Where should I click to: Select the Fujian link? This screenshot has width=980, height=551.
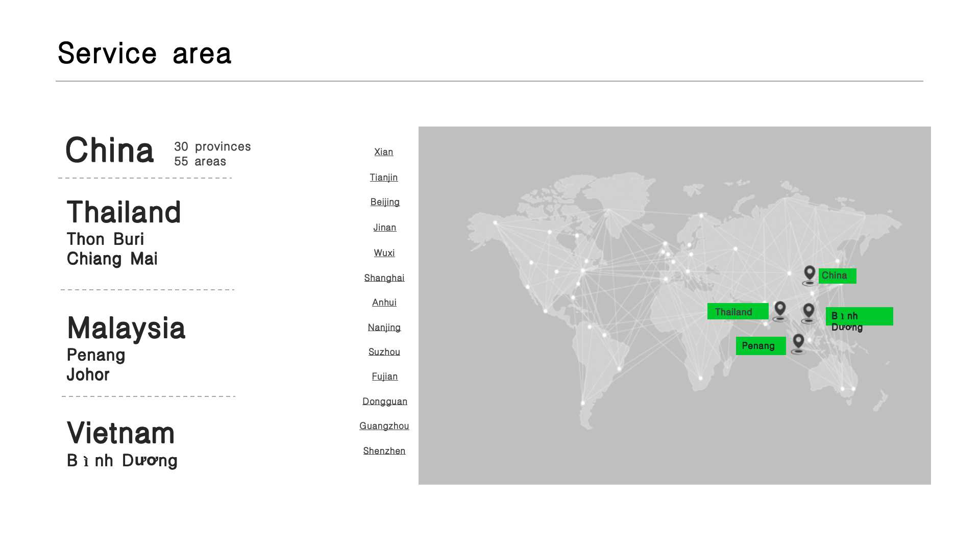(x=385, y=377)
